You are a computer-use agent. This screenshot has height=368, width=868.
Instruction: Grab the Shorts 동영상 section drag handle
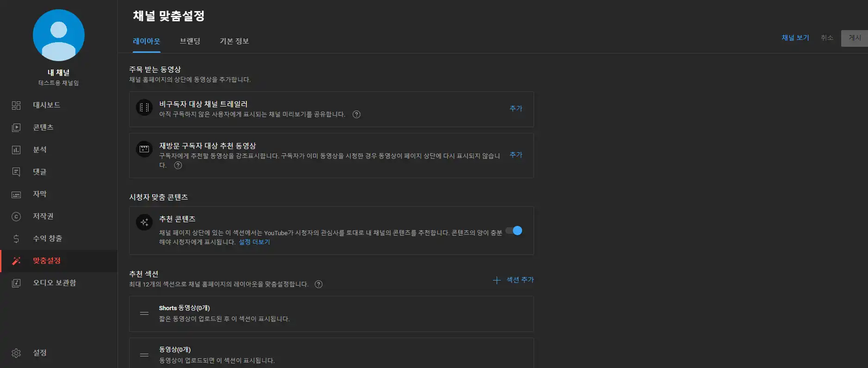click(144, 313)
